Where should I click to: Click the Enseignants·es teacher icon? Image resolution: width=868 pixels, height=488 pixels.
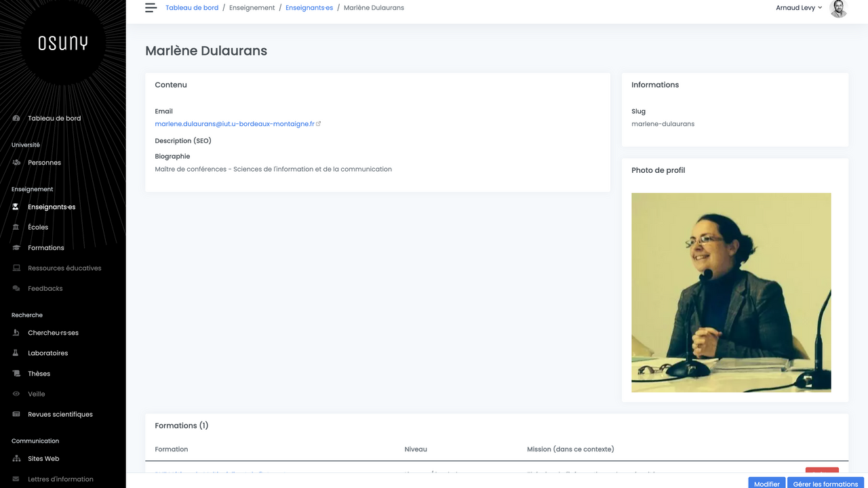pos(16,207)
